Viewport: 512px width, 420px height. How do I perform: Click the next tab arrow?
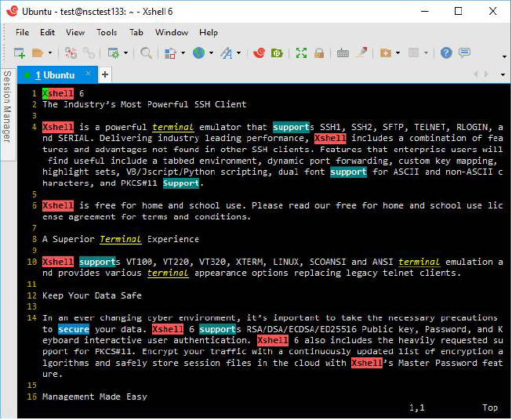487,74
